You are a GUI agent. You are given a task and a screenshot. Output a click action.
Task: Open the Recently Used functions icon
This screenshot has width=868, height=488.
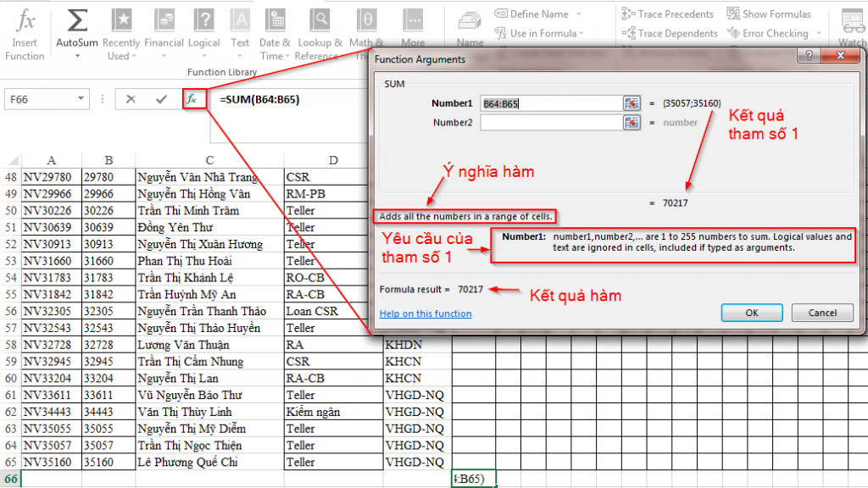[x=121, y=21]
